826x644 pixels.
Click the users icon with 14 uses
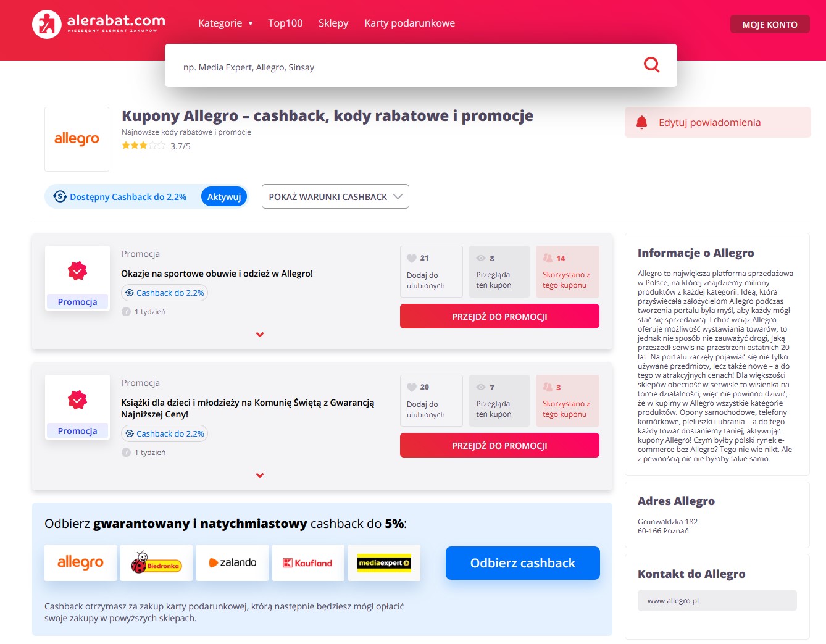(548, 258)
